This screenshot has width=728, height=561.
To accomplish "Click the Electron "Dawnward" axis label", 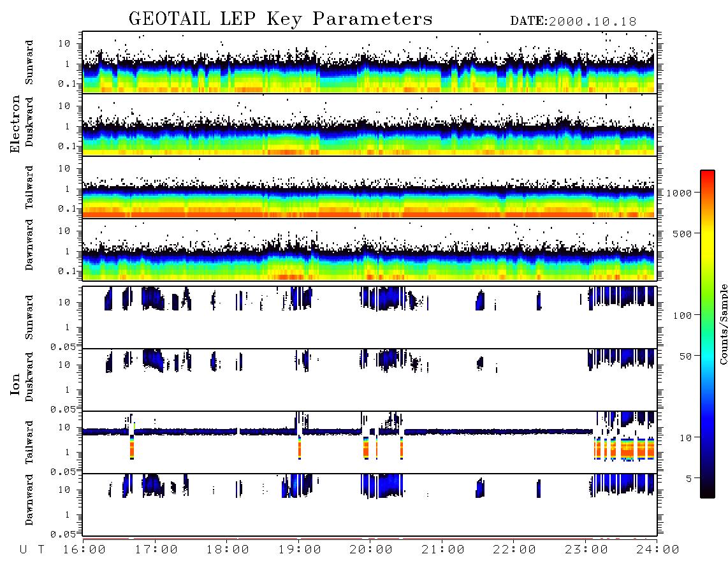I will point(29,245).
